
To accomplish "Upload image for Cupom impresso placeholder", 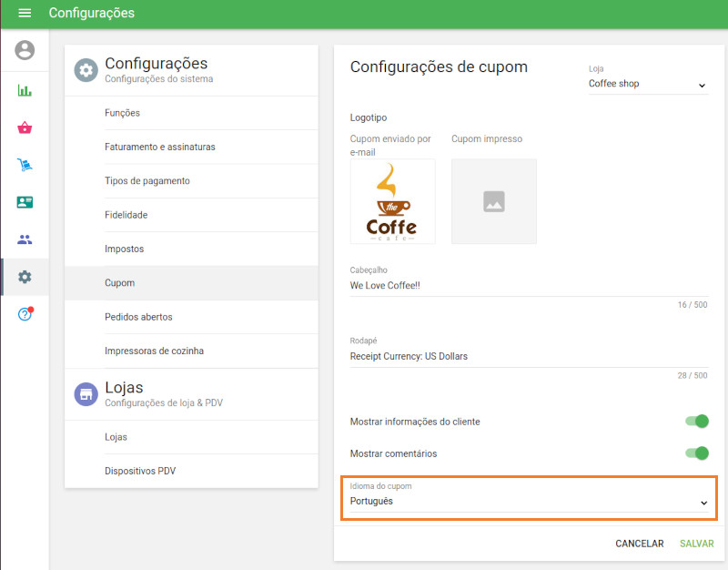I will click(x=493, y=201).
